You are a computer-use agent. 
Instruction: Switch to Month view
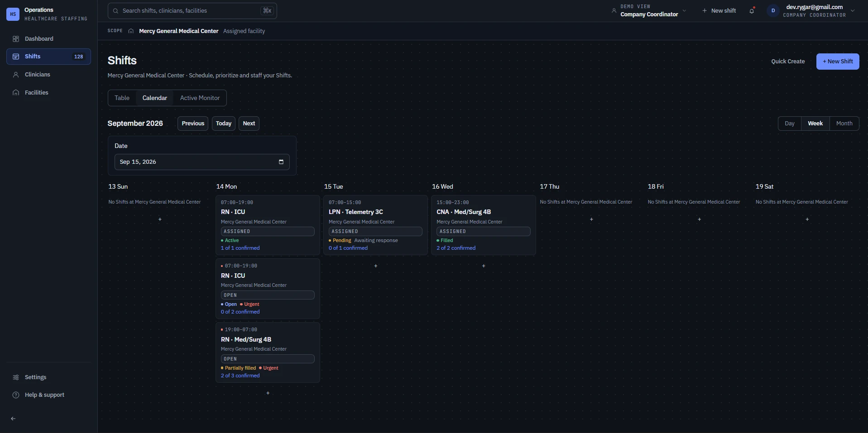point(844,124)
